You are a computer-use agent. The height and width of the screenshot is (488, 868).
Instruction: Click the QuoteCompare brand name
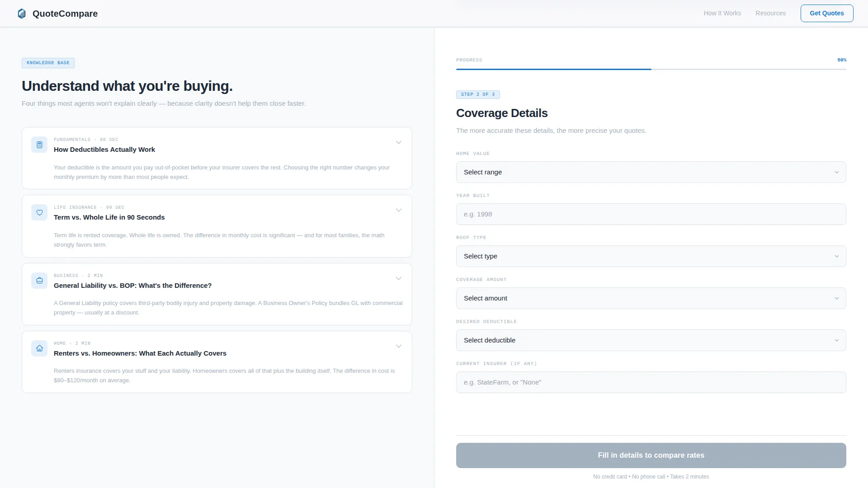(65, 14)
